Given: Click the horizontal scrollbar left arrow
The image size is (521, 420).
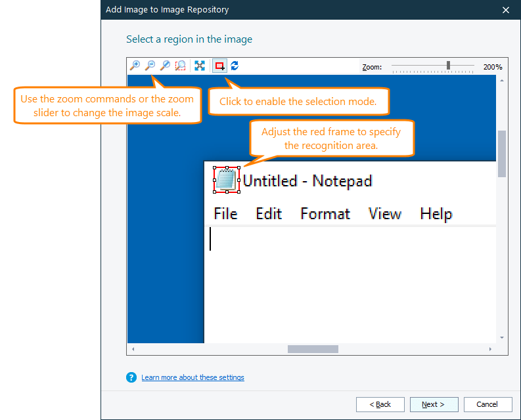Looking at the screenshot, I should point(133,349).
